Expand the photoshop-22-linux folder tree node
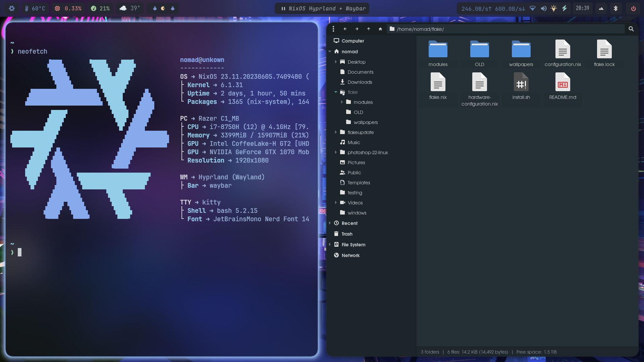Viewport: 644px width, 362px height. (x=336, y=153)
